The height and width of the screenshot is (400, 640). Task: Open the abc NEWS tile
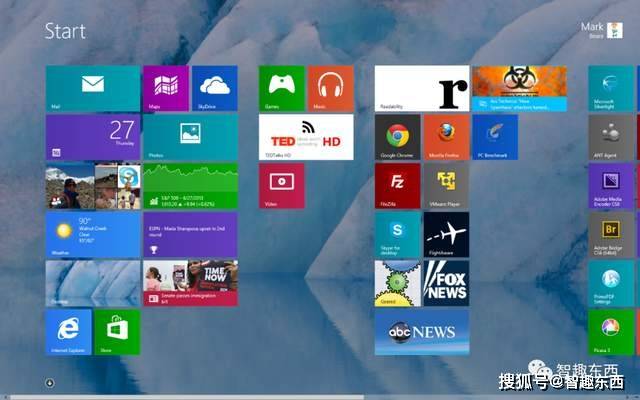point(422,332)
